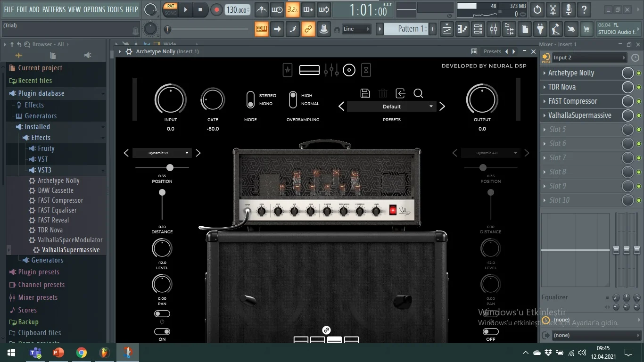Toggle the right mic OFF switch
Screen dimensions: 644x362
491,332
